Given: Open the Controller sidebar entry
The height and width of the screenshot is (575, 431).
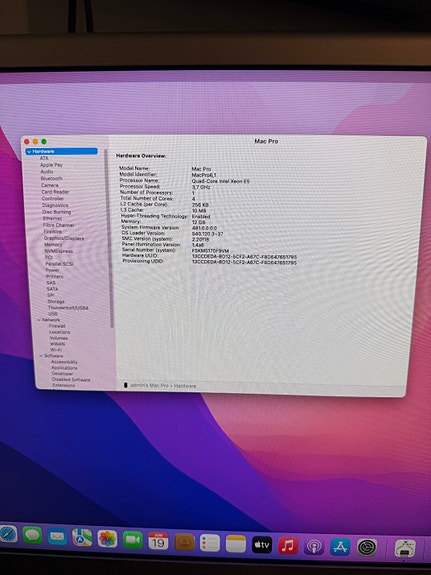Looking at the screenshot, I should pos(53,198).
